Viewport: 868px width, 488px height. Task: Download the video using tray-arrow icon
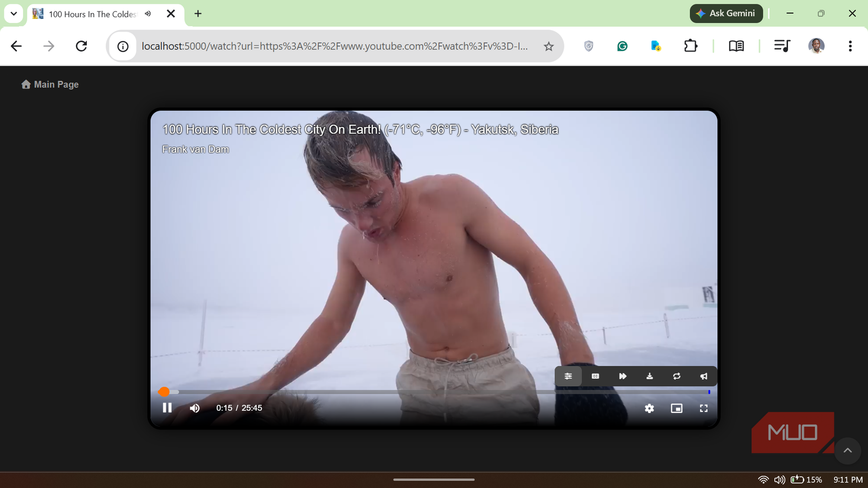point(650,377)
